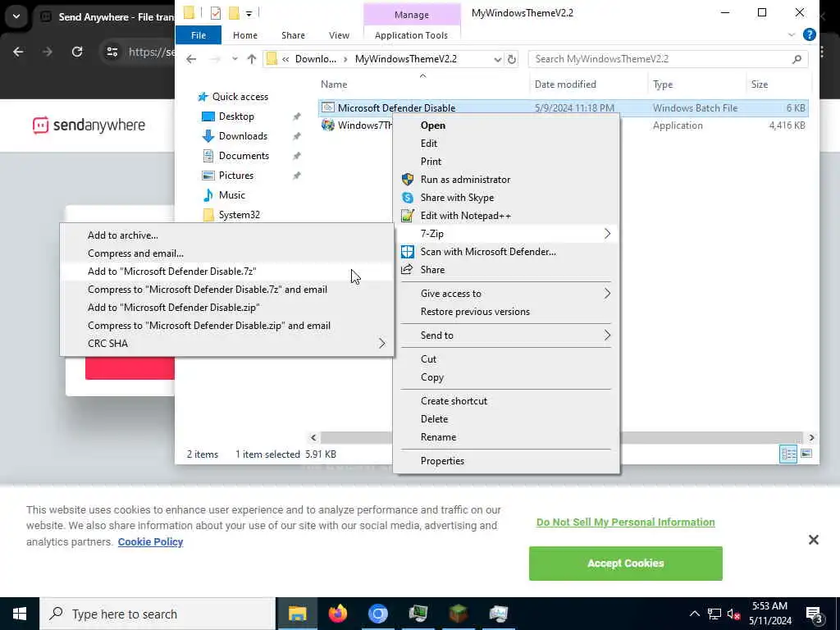
Task: Click the taskbar Type here to search box
Action: click(x=157, y=614)
